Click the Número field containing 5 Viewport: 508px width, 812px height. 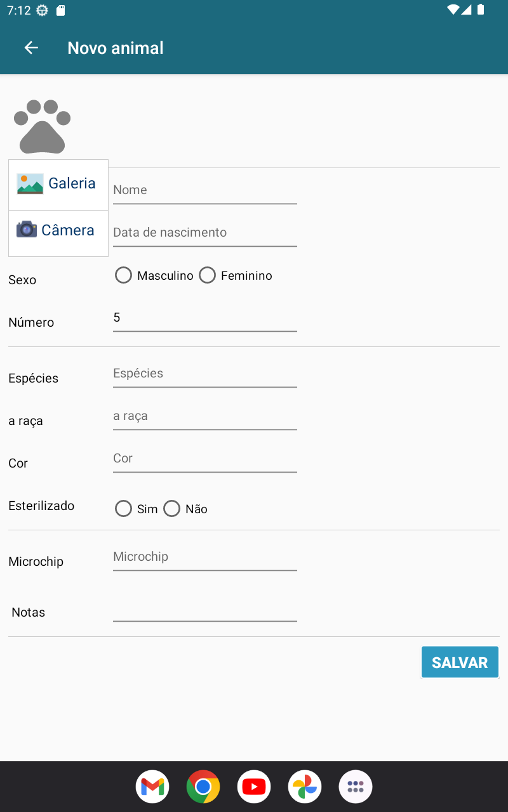(x=204, y=318)
